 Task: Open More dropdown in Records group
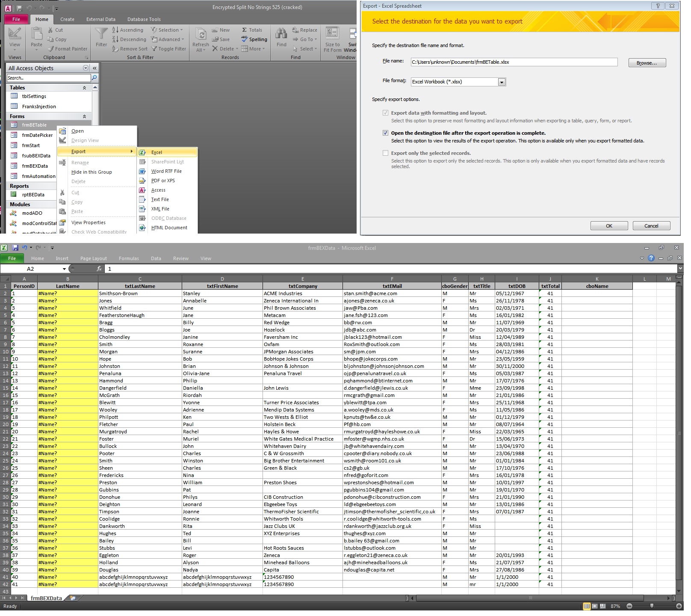click(x=253, y=49)
